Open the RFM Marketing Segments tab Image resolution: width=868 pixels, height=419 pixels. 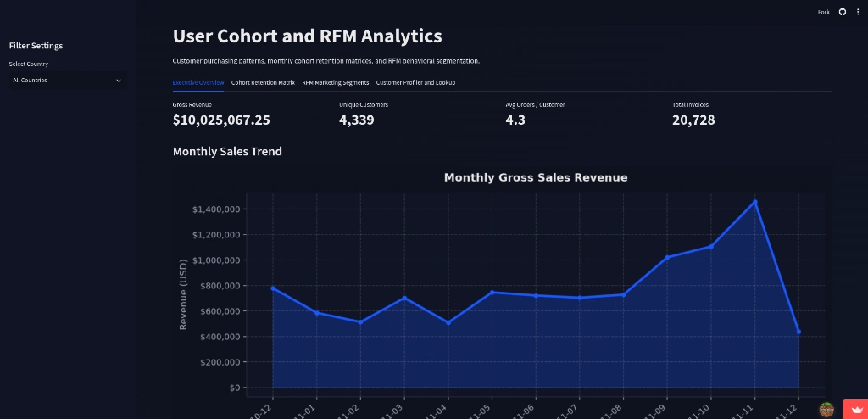(336, 82)
